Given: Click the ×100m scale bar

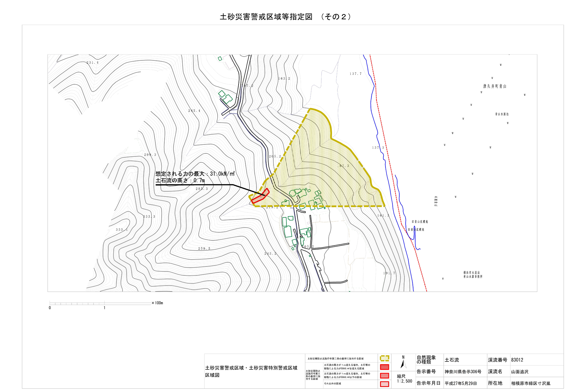Looking at the screenshot, I should tap(100, 303).
